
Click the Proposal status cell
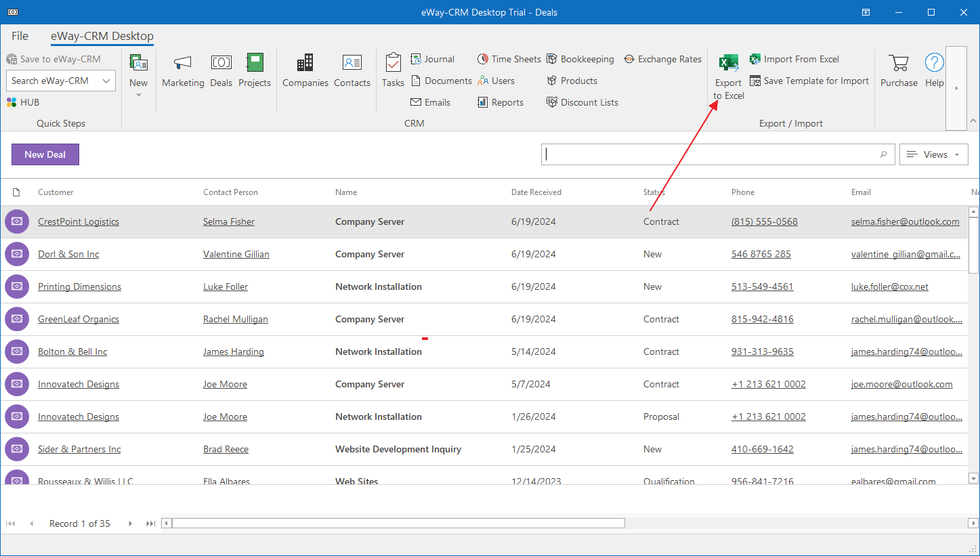click(x=661, y=416)
